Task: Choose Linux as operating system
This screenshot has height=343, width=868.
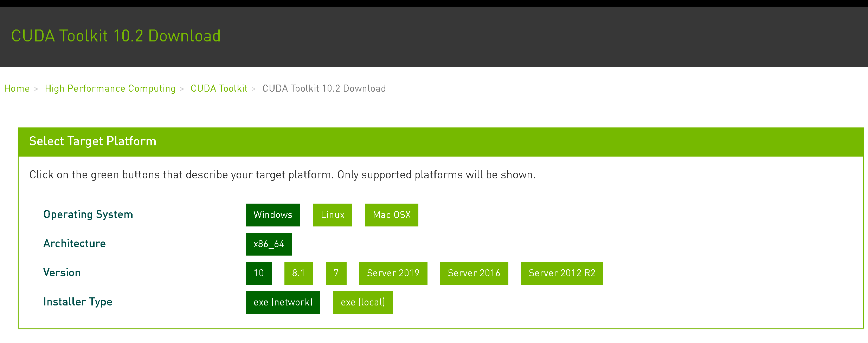Action: coord(333,215)
